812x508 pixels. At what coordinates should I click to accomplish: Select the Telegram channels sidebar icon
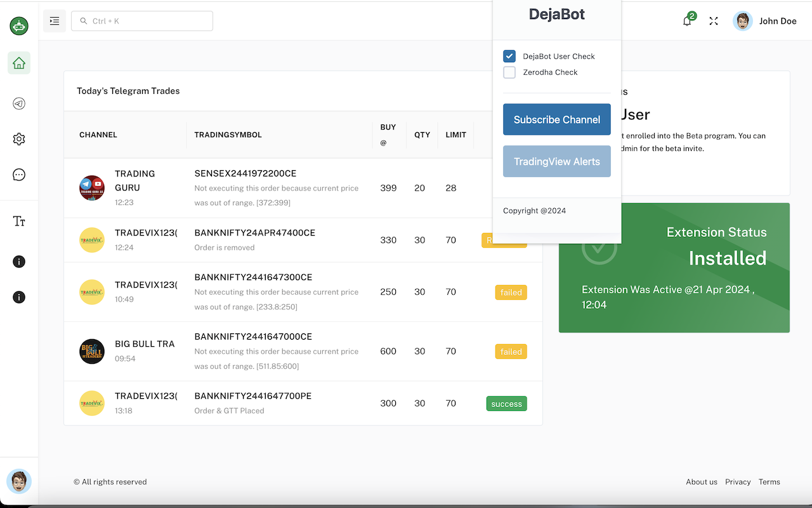(19, 103)
